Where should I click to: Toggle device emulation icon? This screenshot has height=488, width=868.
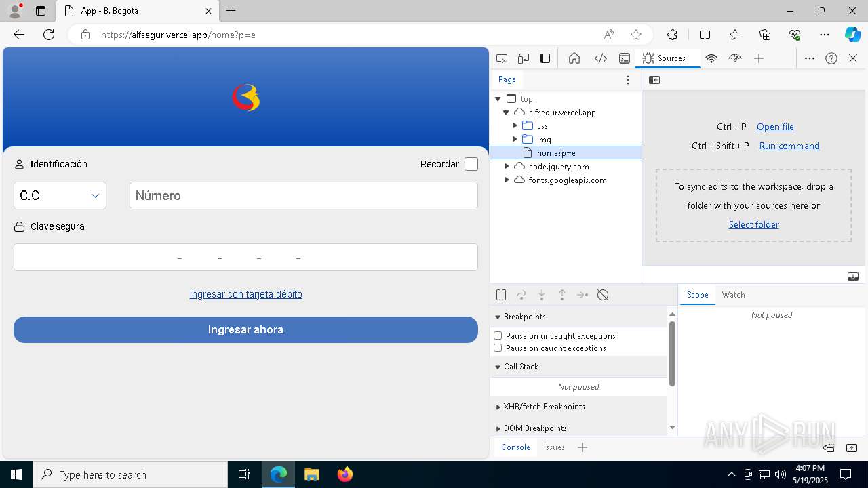(524, 58)
